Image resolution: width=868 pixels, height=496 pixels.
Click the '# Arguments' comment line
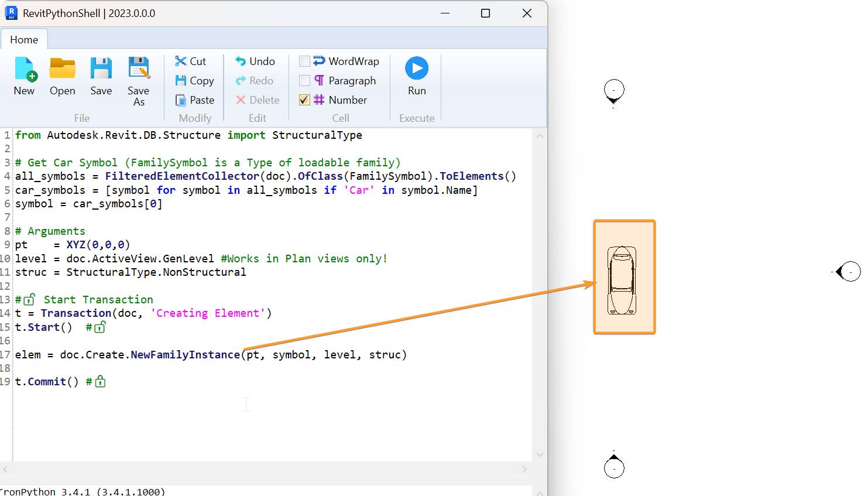pyautogui.click(x=50, y=231)
